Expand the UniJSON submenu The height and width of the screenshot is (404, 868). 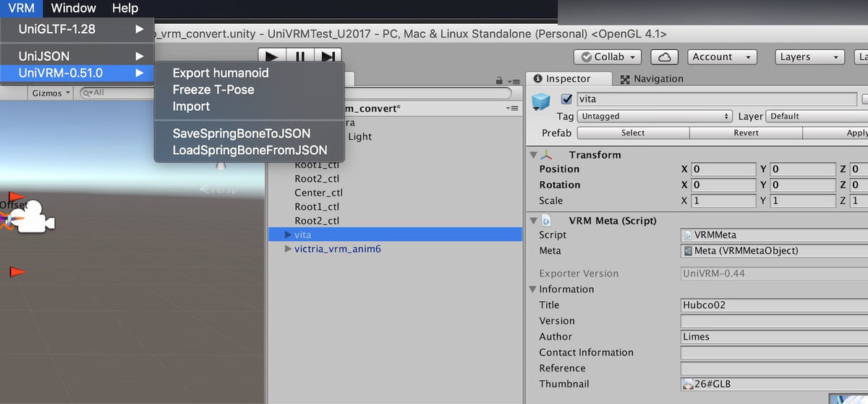77,56
